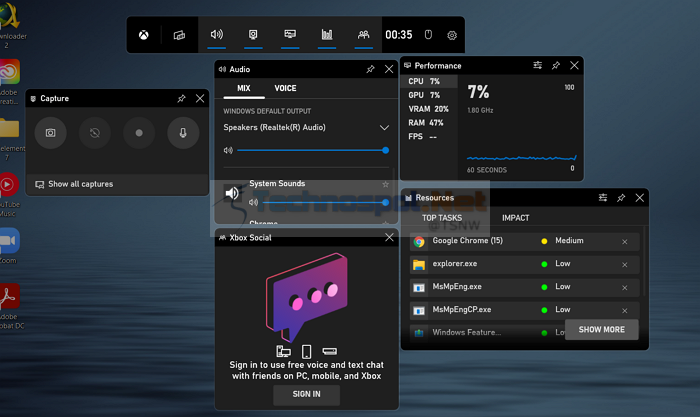Click the System Sounds volume slider
This screenshot has width=700, height=417.
[325, 202]
